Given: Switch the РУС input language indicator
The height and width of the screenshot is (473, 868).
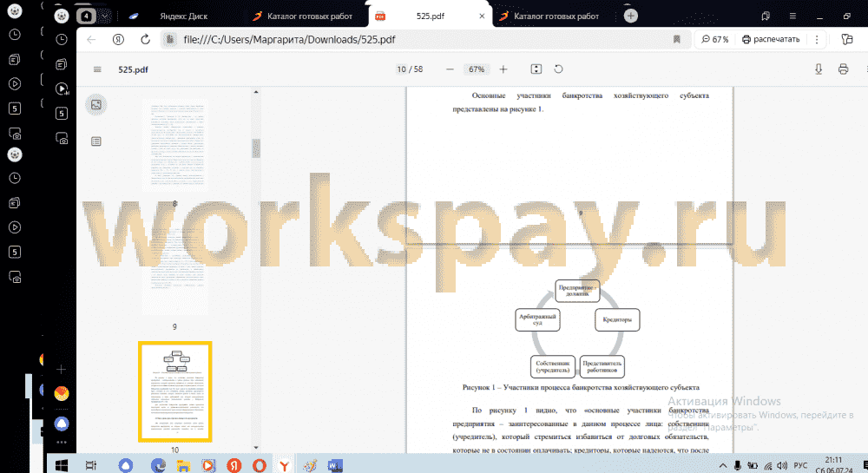Looking at the screenshot, I should [x=800, y=466].
